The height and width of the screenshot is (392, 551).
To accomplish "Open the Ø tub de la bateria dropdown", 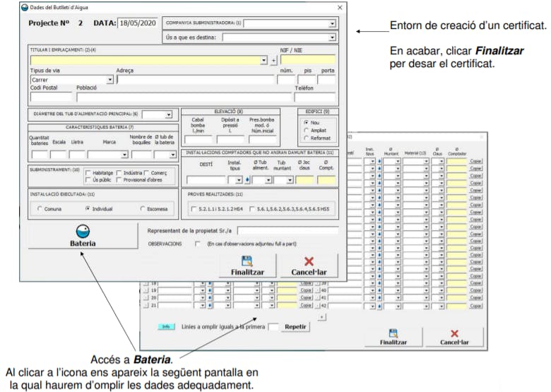I will click(173, 155).
